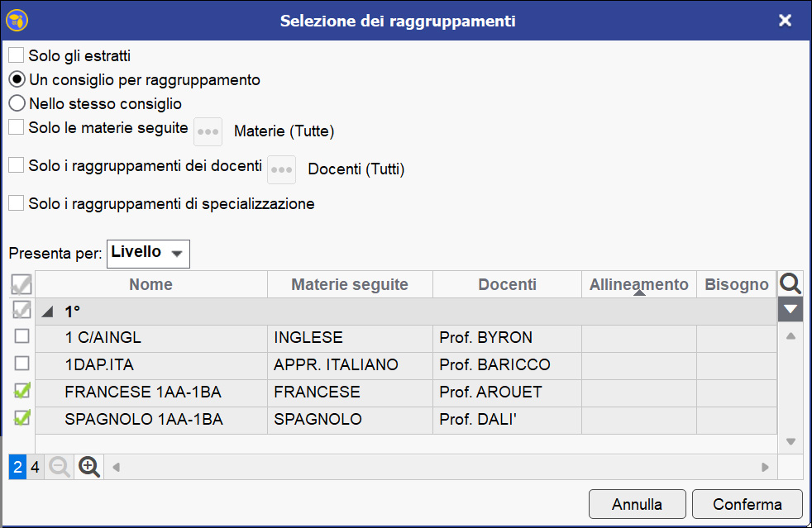Image resolution: width=812 pixels, height=528 pixels.
Task: Click the Materie (Tutte) label
Action: pos(284,131)
